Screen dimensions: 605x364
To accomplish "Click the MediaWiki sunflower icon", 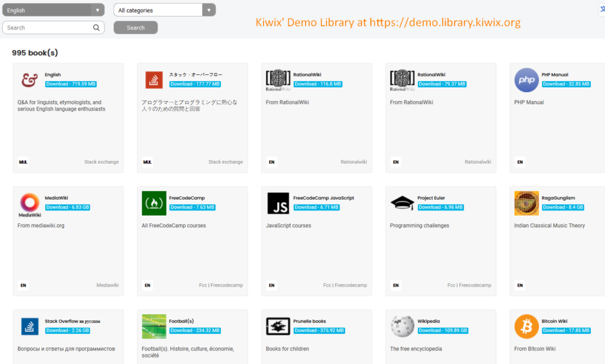I will [x=30, y=204].
